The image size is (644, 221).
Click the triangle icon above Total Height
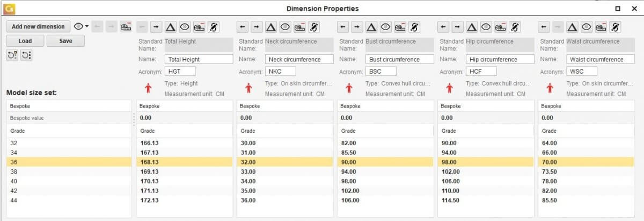pyautogui.click(x=171, y=26)
